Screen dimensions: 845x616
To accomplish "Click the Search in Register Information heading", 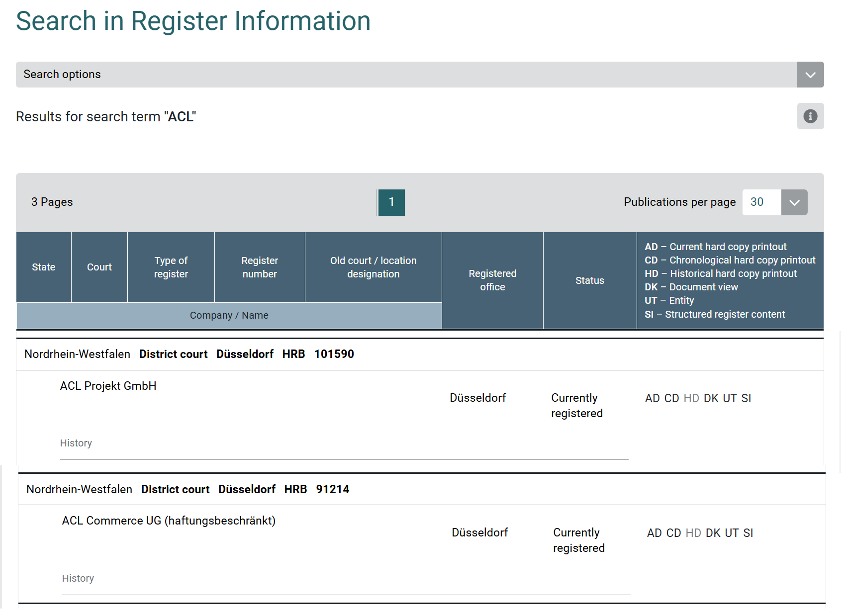I will [x=193, y=21].
